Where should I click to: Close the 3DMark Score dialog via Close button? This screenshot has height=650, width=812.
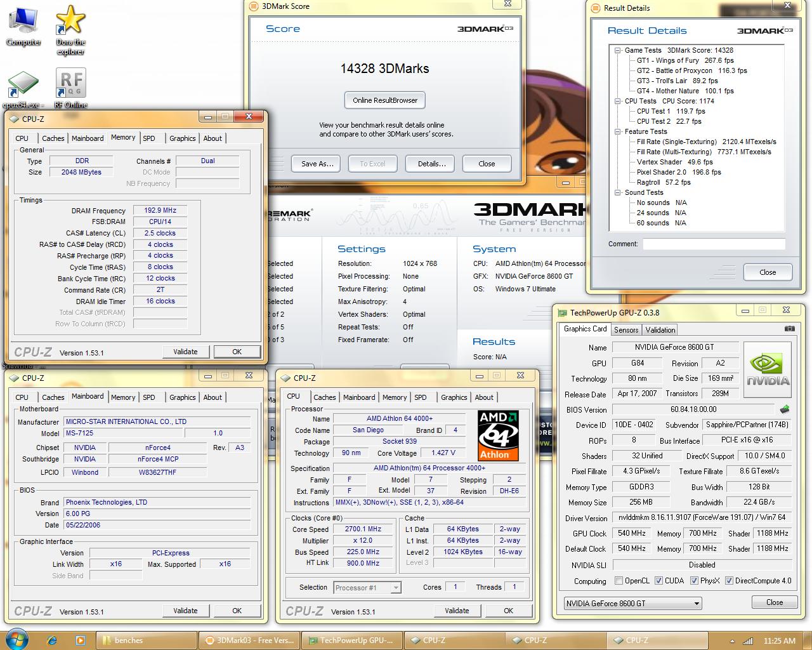click(487, 164)
